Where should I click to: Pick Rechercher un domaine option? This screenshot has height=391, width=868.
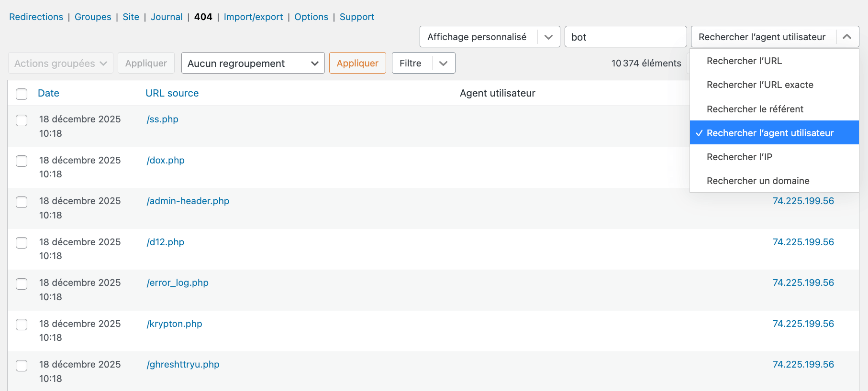[x=758, y=181]
